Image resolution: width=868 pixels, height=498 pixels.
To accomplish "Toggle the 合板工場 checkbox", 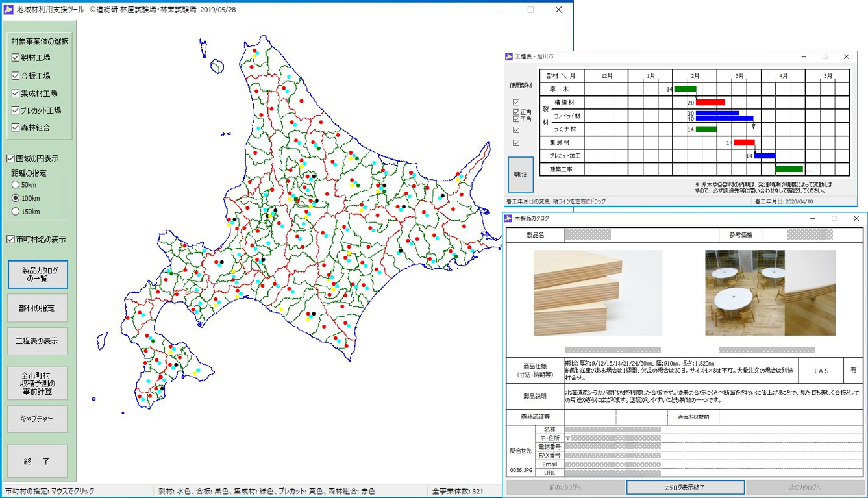I will click(16, 76).
